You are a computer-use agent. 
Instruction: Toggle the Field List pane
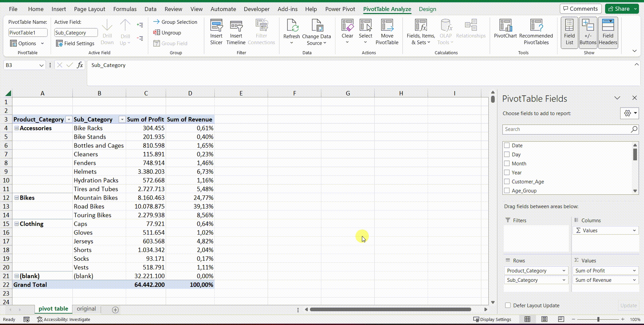click(569, 32)
